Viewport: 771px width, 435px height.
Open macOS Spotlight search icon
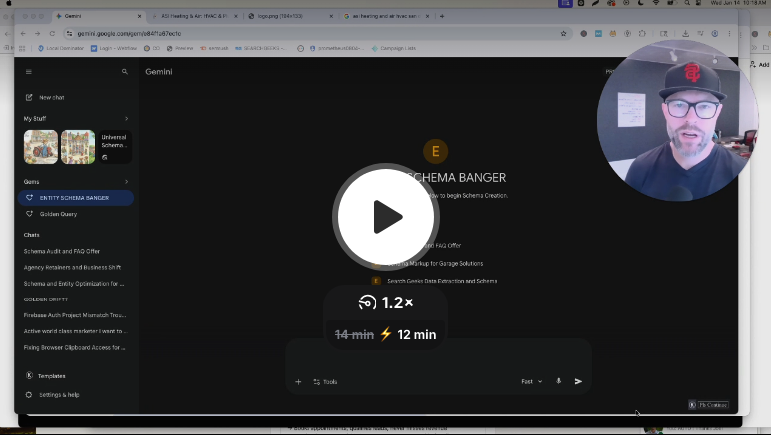point(687,3)
